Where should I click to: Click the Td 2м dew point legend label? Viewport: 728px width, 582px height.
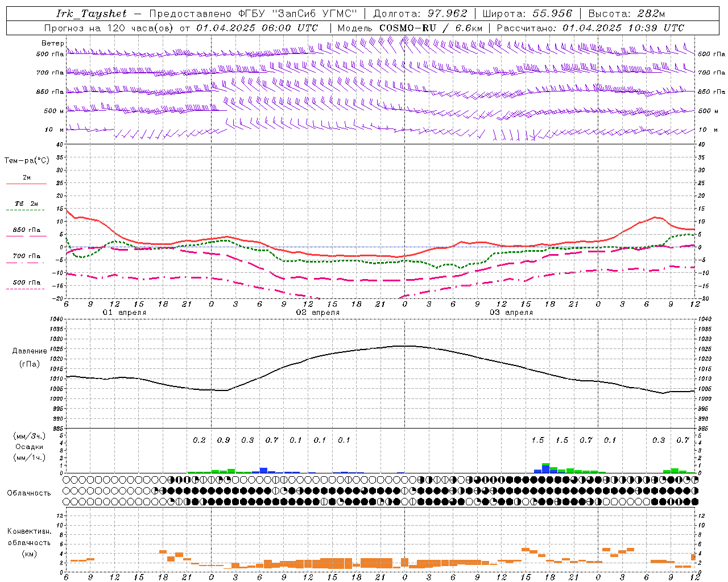click(x=27, y=203)
